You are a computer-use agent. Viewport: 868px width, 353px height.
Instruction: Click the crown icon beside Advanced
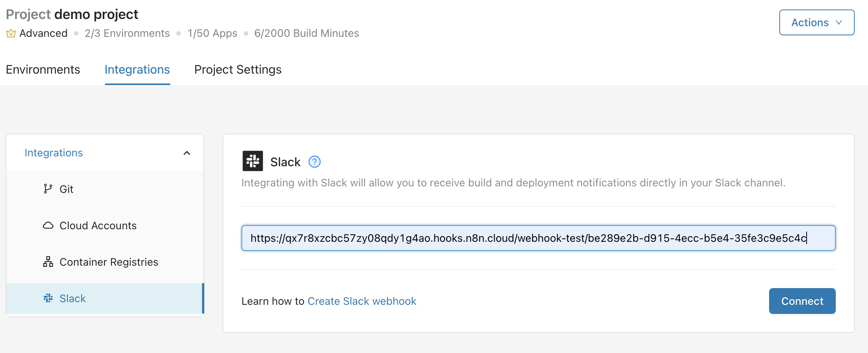(11, 33)
